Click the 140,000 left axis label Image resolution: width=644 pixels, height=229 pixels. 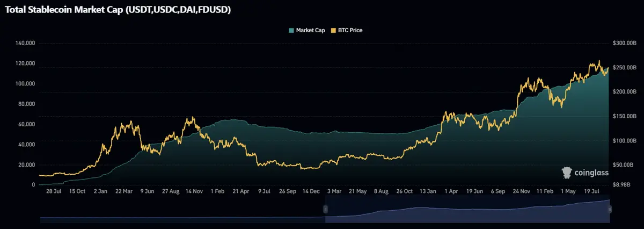tap(26, 43)
